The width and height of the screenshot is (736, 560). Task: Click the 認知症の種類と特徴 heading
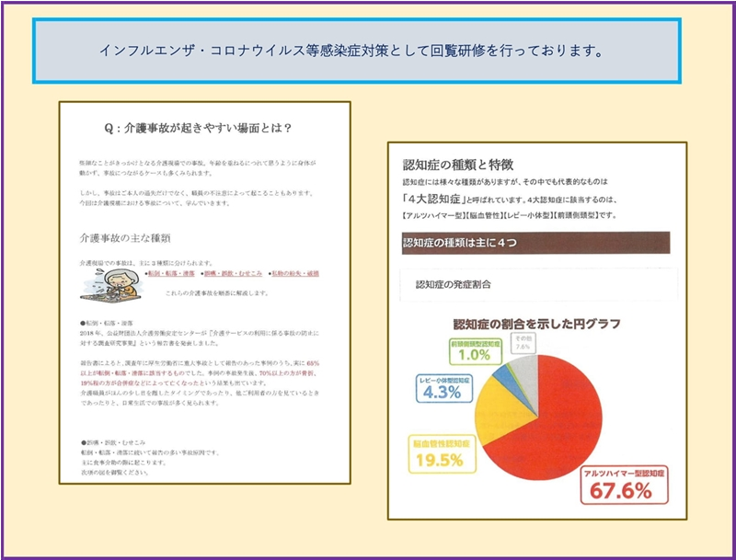click(x=458, y=165)
